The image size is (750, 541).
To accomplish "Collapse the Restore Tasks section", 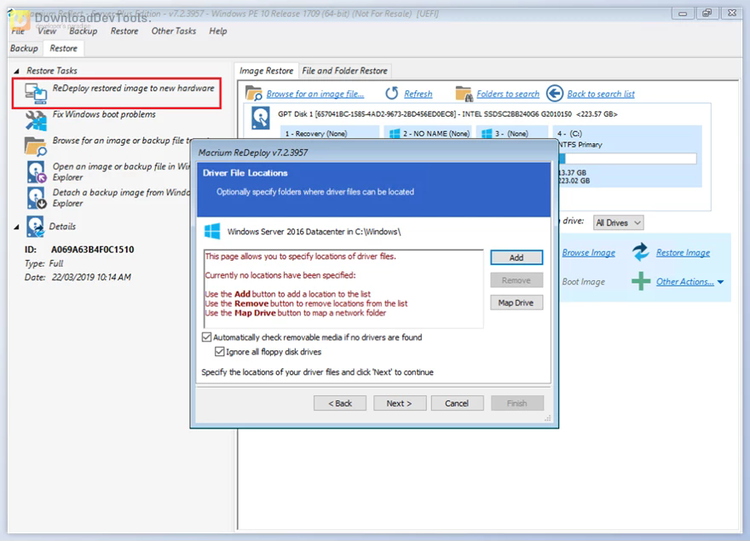I will click(17, 71).
